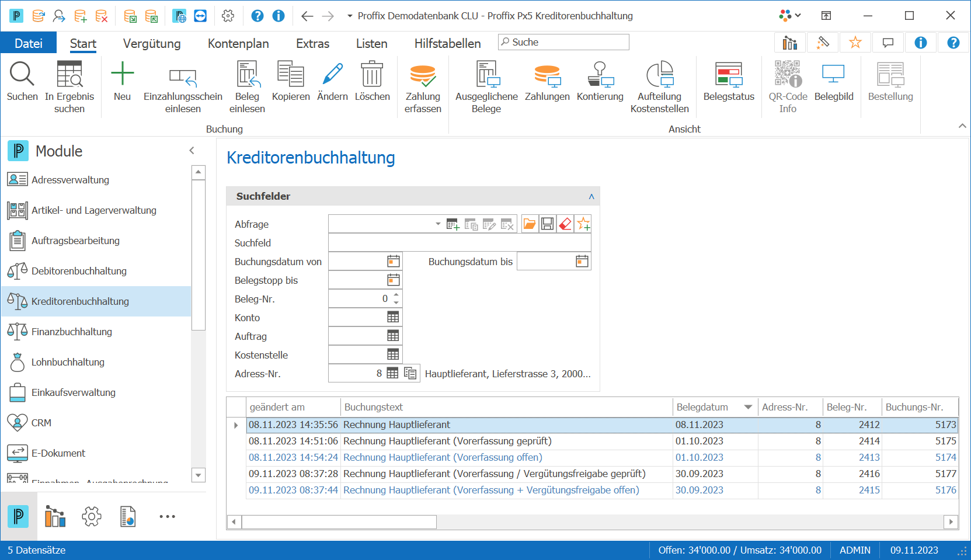Click the Suchfeld input field

click(460, 243)
